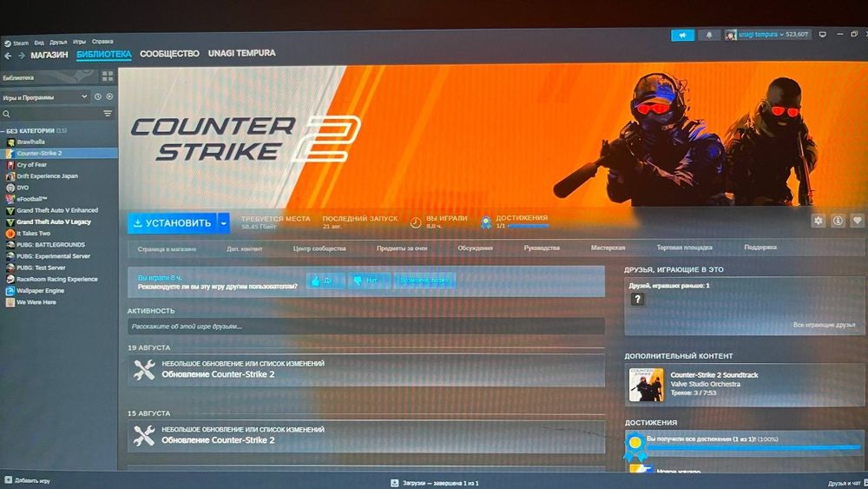Open game info icon
This screenshot has width=868, height=489.
click(838, 221)
